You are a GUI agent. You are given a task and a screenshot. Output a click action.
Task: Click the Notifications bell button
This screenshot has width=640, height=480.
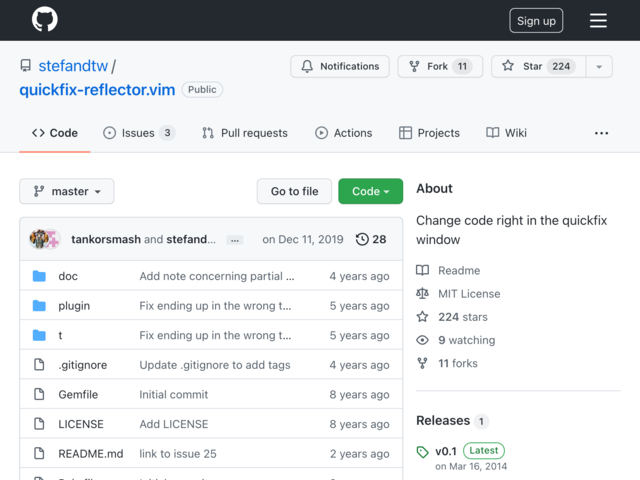point(340,66)
